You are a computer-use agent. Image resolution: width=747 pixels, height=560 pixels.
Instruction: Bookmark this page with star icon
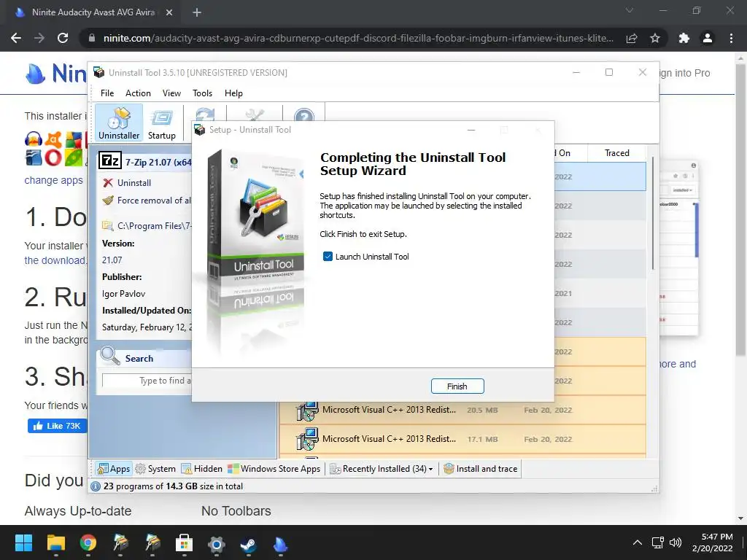coord(655,38)
